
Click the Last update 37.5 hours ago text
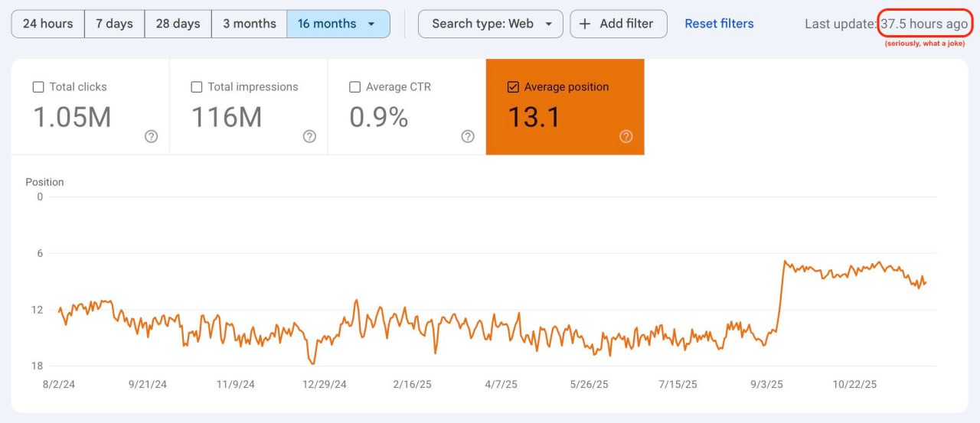point(886,24)
